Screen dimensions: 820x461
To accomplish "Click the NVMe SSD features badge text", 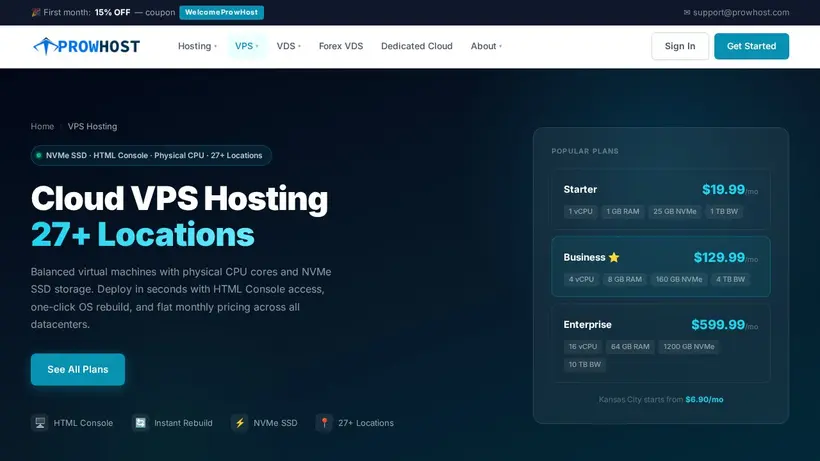I will click(x=154, y=155).
